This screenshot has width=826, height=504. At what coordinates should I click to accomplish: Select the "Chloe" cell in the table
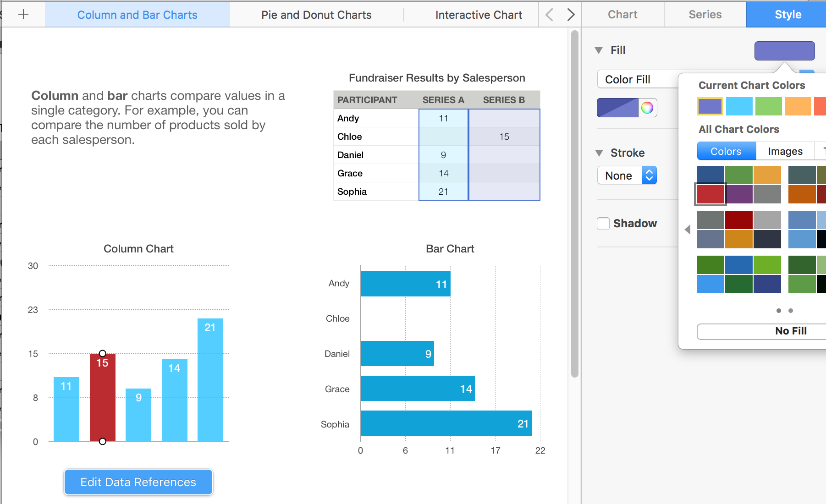click(x=376, y=137)
